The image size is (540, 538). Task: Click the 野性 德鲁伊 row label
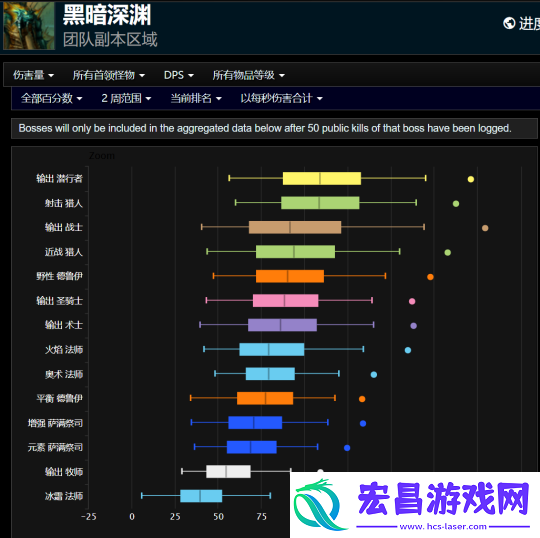tap(60, 276)
